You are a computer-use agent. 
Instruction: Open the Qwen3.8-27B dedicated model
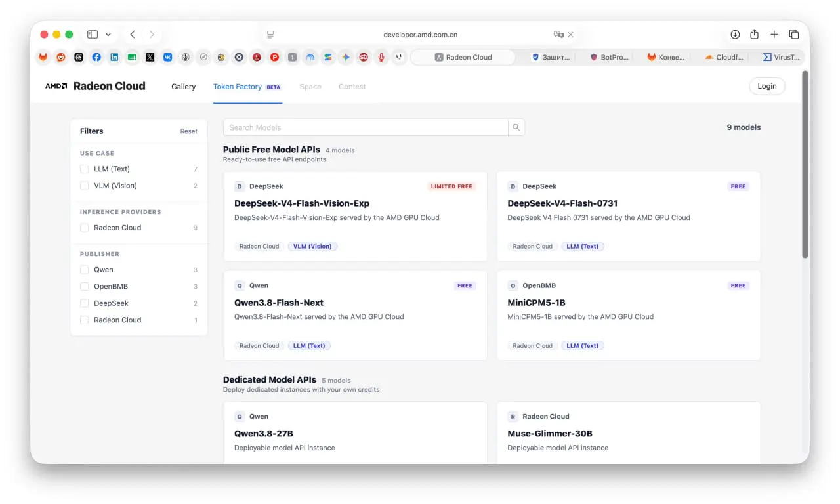pos(356,432)
